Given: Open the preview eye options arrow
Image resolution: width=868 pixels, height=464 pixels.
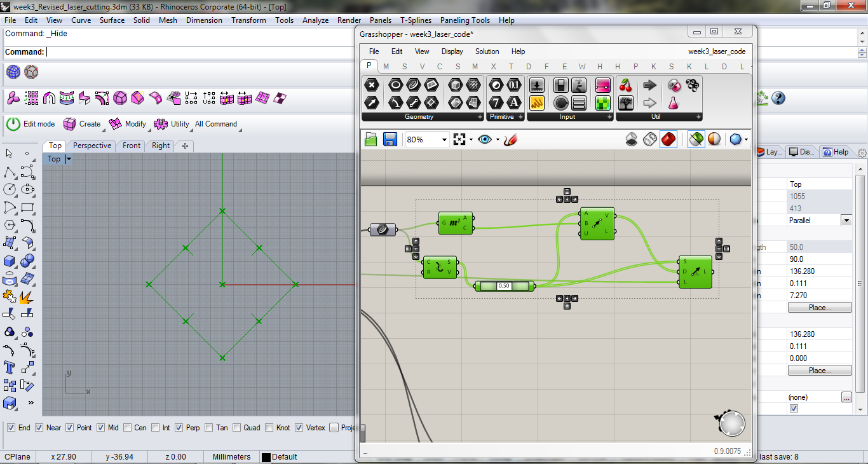Looking at the screenshot, I should (x=498, y=140).
